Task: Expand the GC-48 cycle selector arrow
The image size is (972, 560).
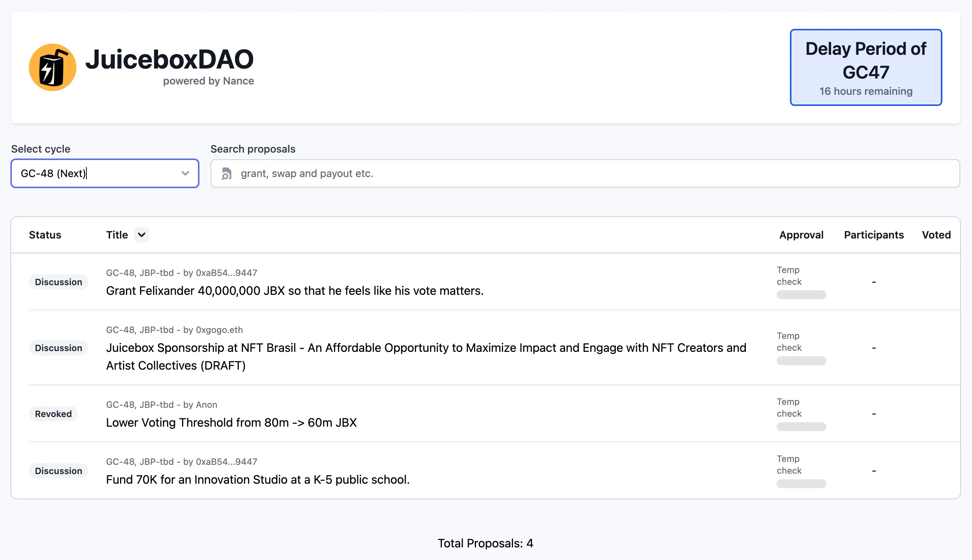Action: click(185, 173)
